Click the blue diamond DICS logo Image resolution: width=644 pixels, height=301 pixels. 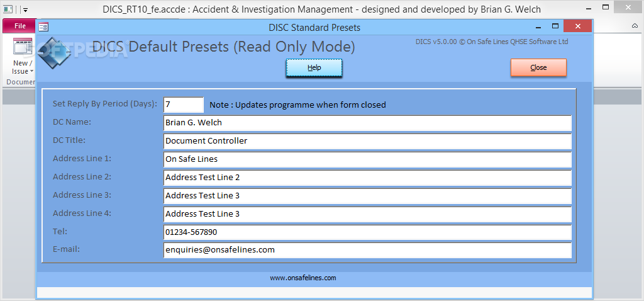click(55, 54)
